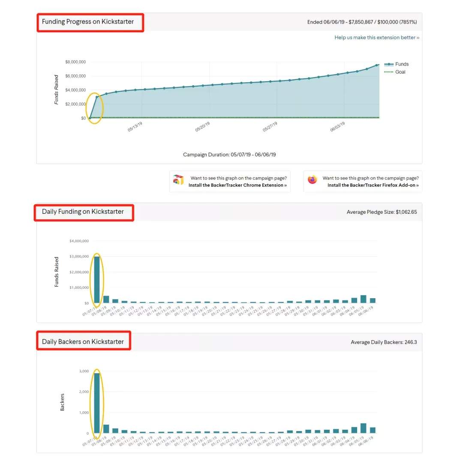Click the 06/05/19 daily funding bar
Screen dimensions: 463x476
click(x=364, y=299)
